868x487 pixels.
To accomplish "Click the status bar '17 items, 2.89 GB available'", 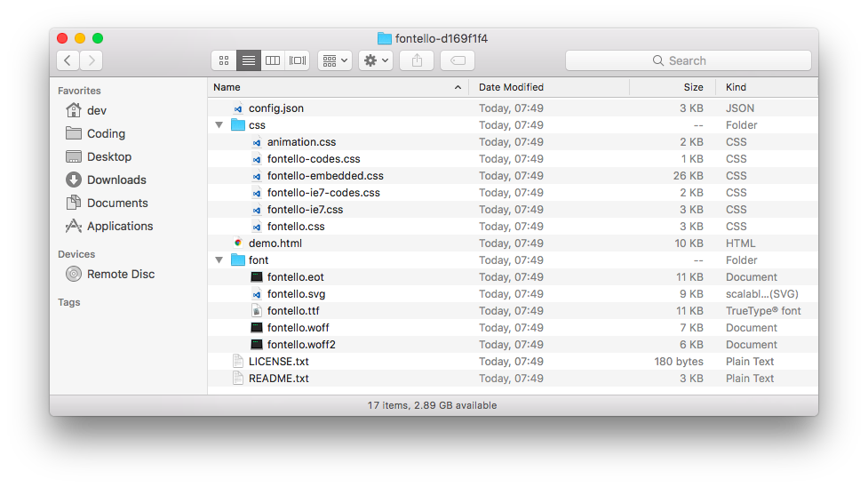I will (x=433, y=405).
